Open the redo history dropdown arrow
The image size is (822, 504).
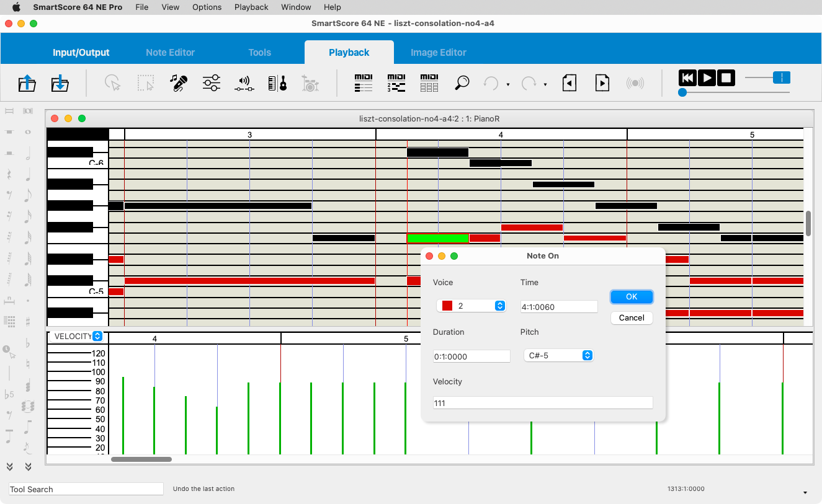(545, 84)
